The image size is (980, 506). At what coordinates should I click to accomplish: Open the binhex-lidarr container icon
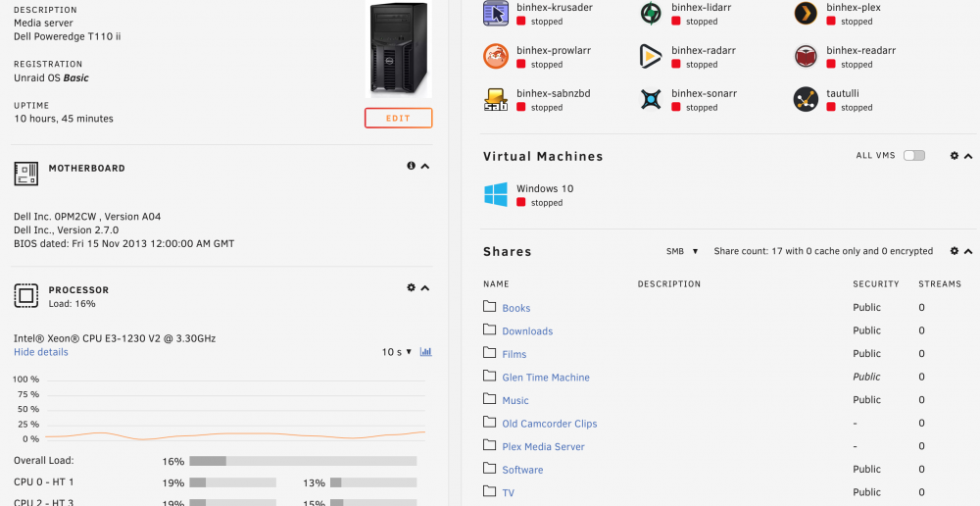(651, 13)
